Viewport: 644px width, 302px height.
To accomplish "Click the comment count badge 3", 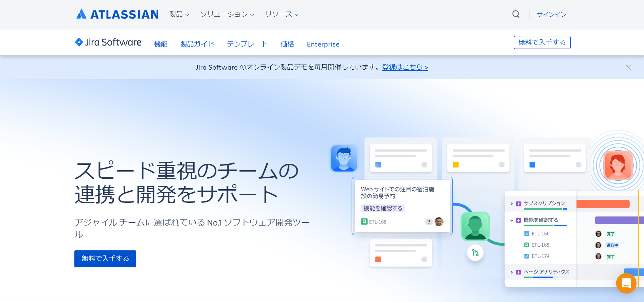I will pos(429,221).
